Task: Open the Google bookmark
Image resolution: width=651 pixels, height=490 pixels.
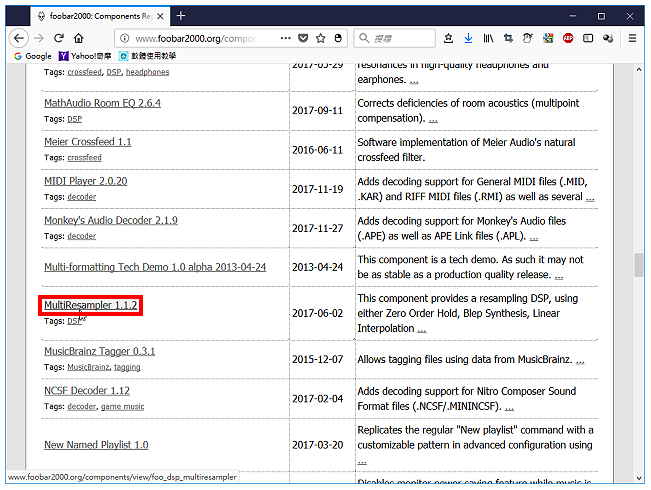Action: pyautogui.click(x=32, y=56)
